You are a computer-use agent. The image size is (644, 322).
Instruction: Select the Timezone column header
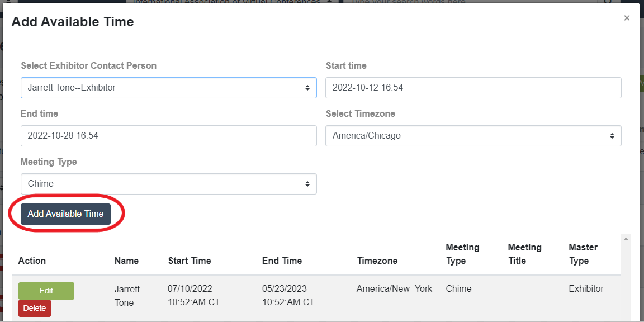(377, 261)
